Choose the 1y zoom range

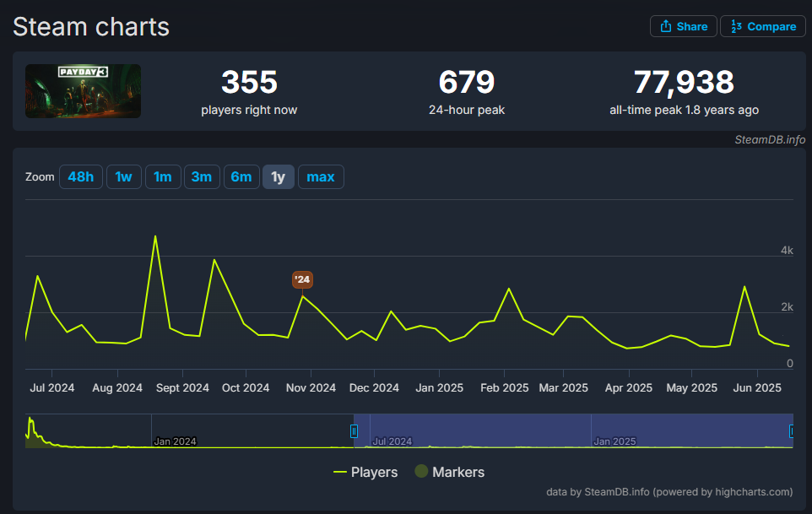[x=279, y=177]
